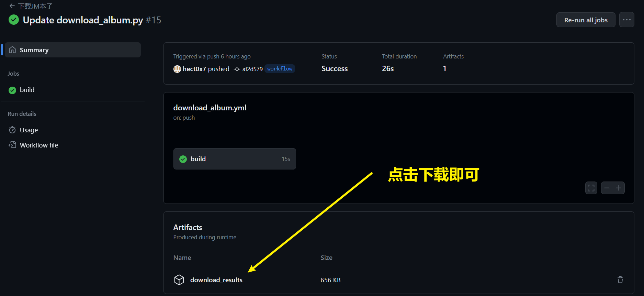This screenshot has width=644, height=296.
Task: Click the build job node in graph
Action: pyautogui.click(x=235, y=159)
